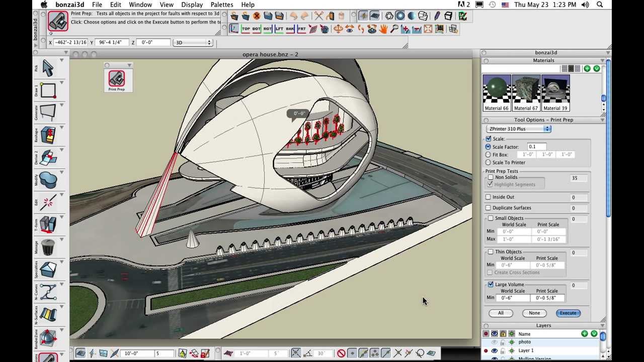Open the Display menu
Image resolution: width=644 pixels, height=362 pixels.
(x=192, y=5)
